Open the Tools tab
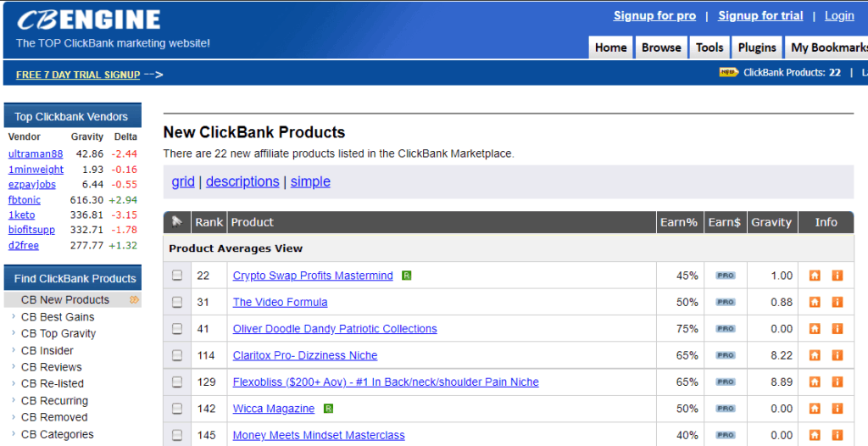 709,47
